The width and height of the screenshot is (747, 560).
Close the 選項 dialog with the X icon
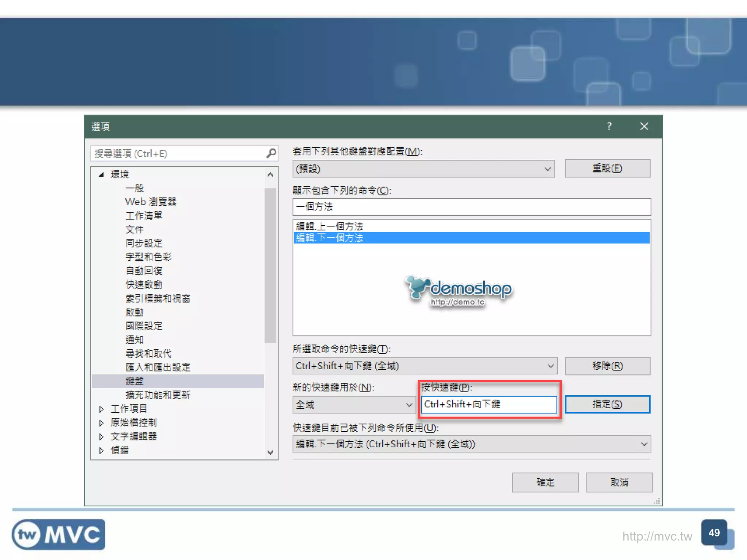tap(644, 126)
